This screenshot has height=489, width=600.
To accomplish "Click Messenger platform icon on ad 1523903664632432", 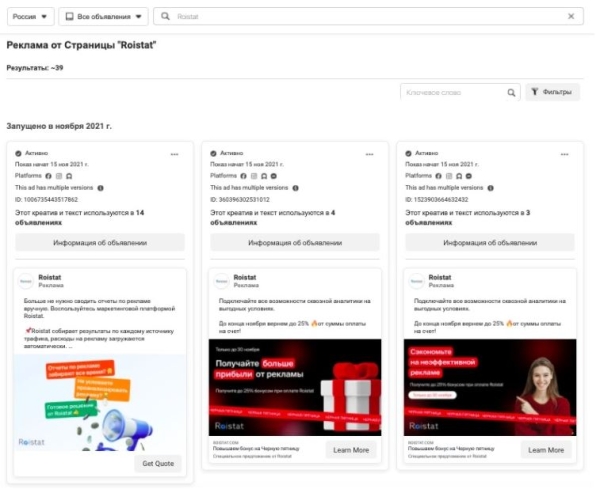I will (469, 176).
